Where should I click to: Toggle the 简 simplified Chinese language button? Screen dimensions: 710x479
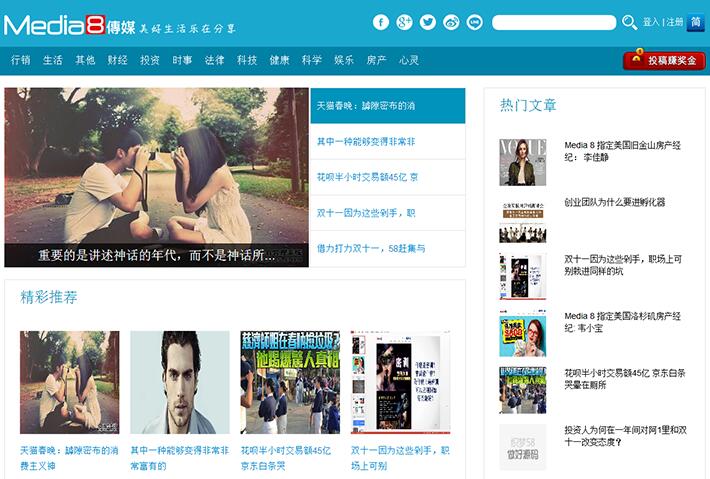point(696,22)
